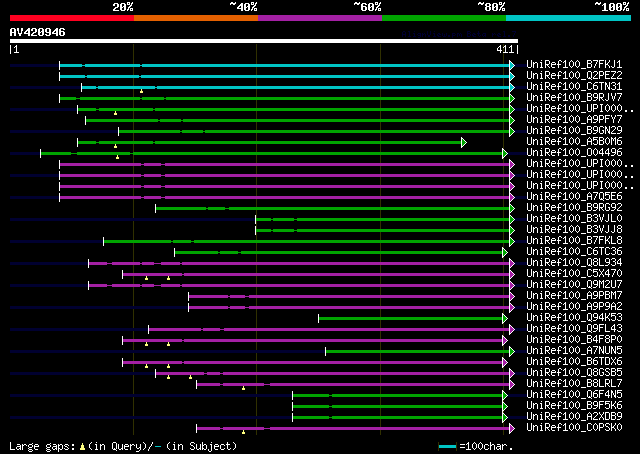Click the UniRef100_A9P9A2 label
The width and height of the screenshot is (640, 454).
574,307
